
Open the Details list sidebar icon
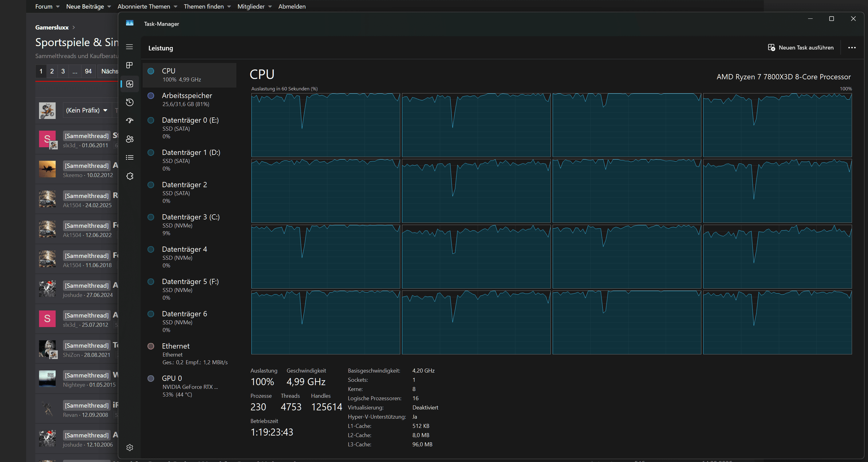129,158
